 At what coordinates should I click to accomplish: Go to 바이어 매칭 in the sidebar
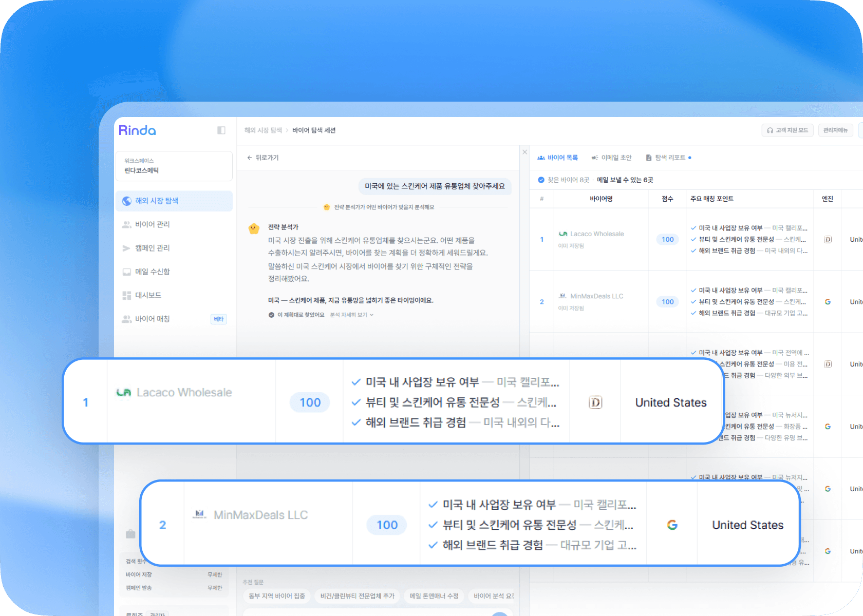pyautogui.click(x=152, y=319)
